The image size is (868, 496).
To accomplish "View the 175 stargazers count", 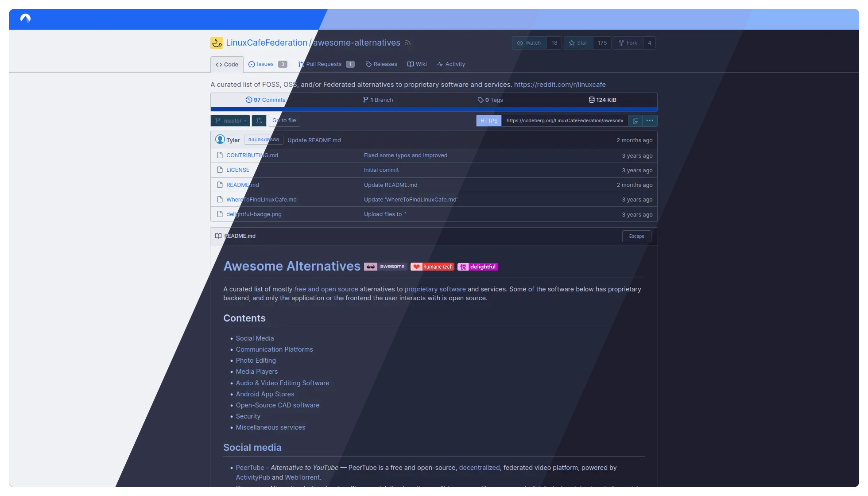I will coord(602,43).
